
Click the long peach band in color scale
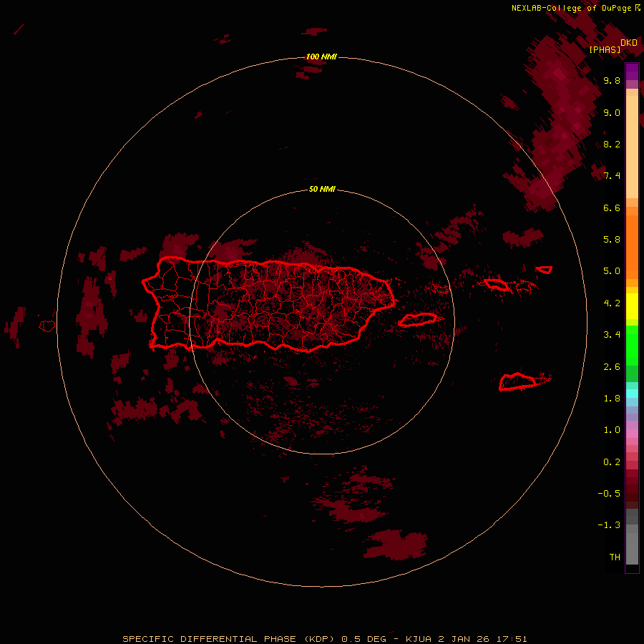tap(632, 147)
